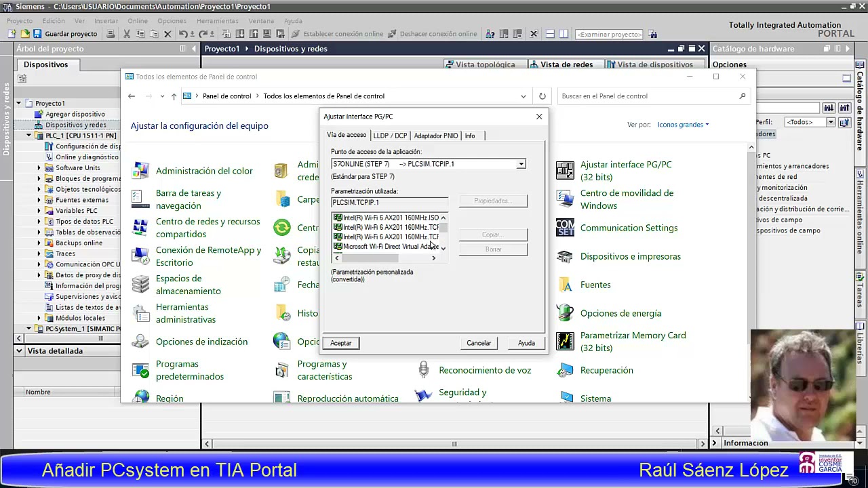Click the Download to device icon

[x=240, y=34]
